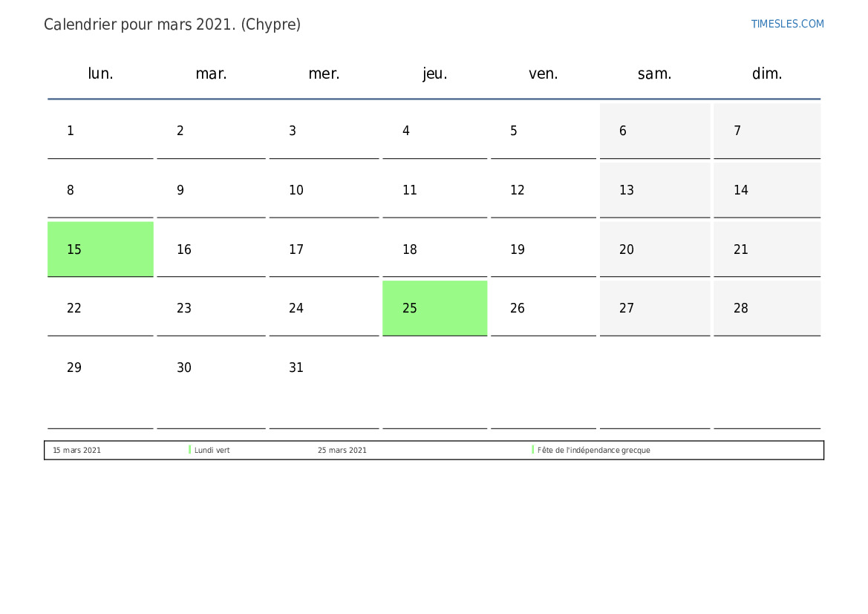Pick Saturday March 6 cell
This screenshot has width=868, height=614.
654,131
